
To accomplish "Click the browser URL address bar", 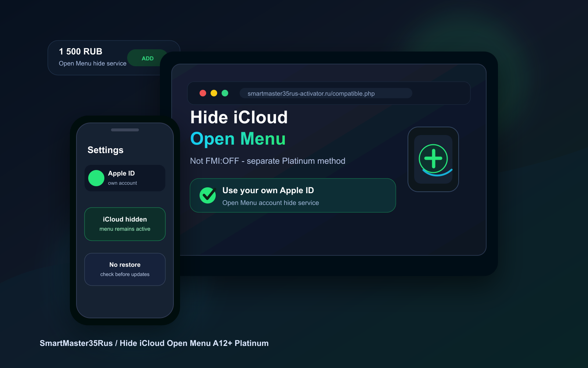I will point(326,93).
